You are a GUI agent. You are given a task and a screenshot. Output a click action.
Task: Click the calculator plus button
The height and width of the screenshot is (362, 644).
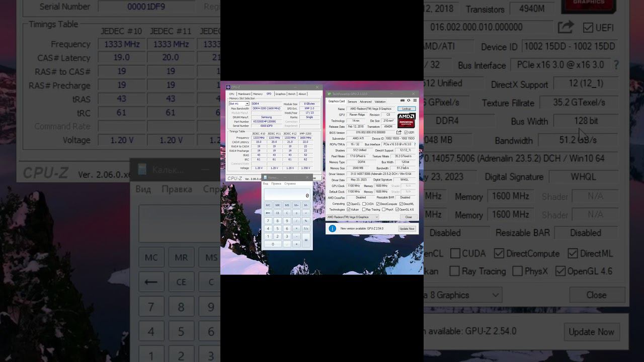coord(296,244)
